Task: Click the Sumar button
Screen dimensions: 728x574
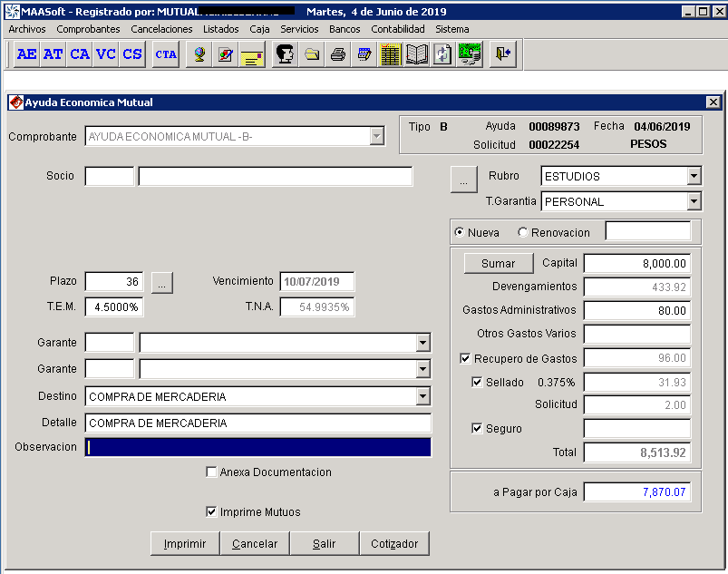Action: point(498,263)
